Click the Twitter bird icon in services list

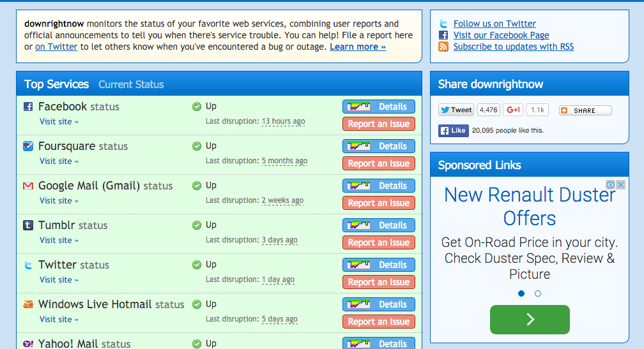[x=28, y=265]
